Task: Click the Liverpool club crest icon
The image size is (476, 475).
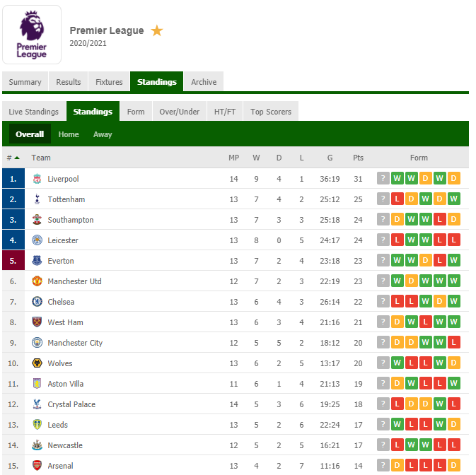Action: point(37,179)
